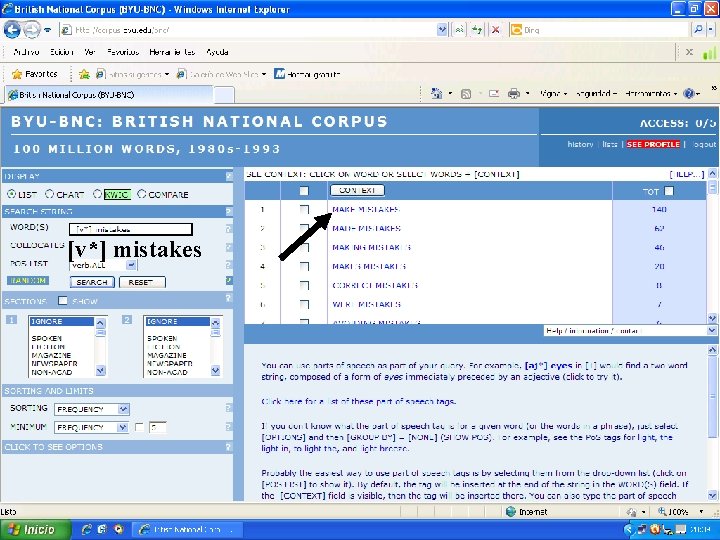Image resolution: width=720 pixels, height=540 pixels.
Task: Click the SEARCH button
Action: coord(92,282)
